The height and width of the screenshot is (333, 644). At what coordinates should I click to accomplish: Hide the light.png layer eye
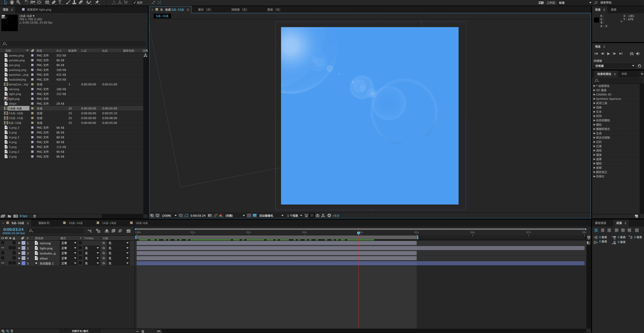tap(3, 248)
